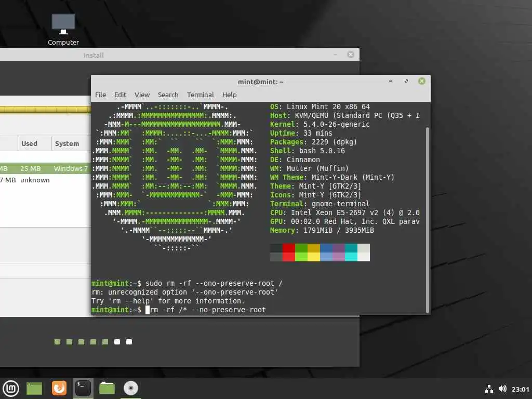Click the volume speaker tray icon
The image size is (532, 399).
click(502, 389)
